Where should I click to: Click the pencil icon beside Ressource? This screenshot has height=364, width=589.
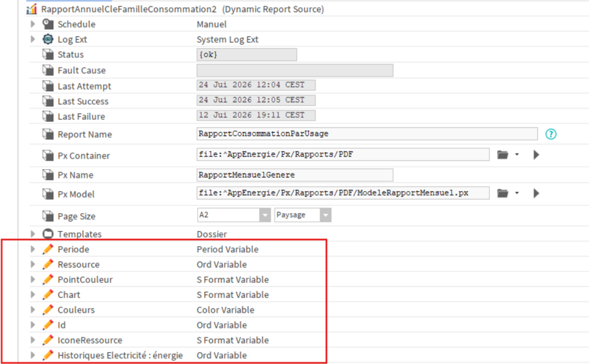pos(48,264)
